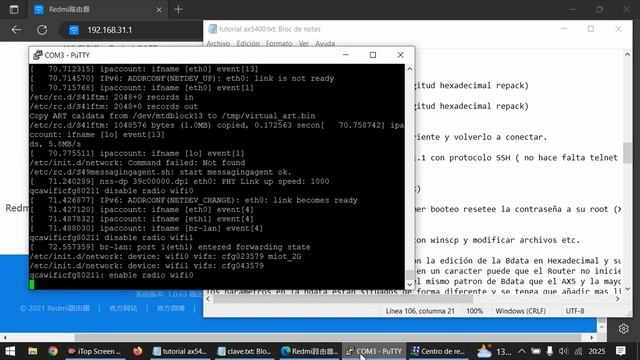Image resolution: width=640 pixels, height=360 pixels.
Task: Go back in the Edge browser
Action: tap(16, 30)
